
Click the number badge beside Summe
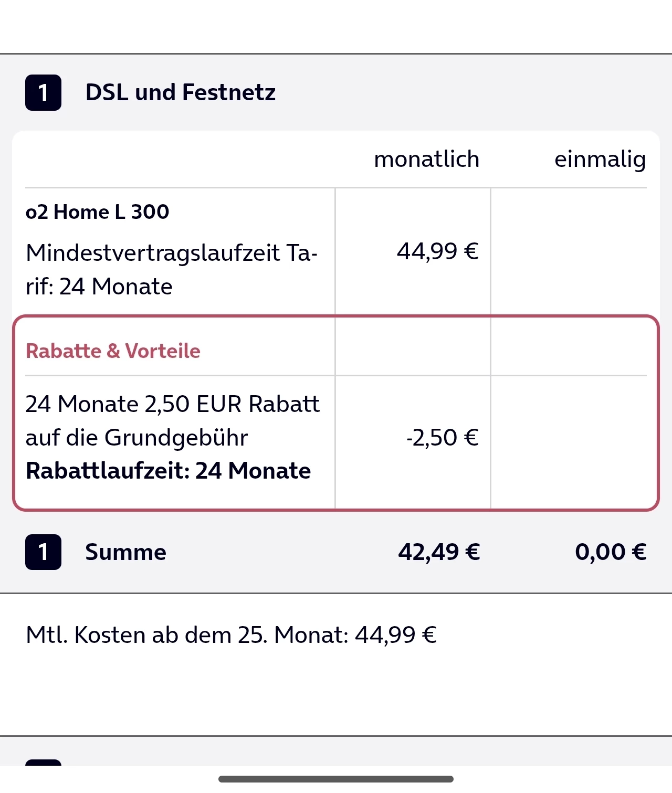click(43, 552)
